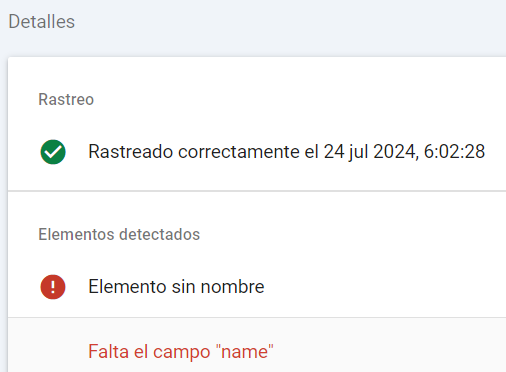Image resolution: width=506 pixels, height=372 pixels.
Task: Click the crawl date "24 jul 2024"
Action: [x=370, y=152]
